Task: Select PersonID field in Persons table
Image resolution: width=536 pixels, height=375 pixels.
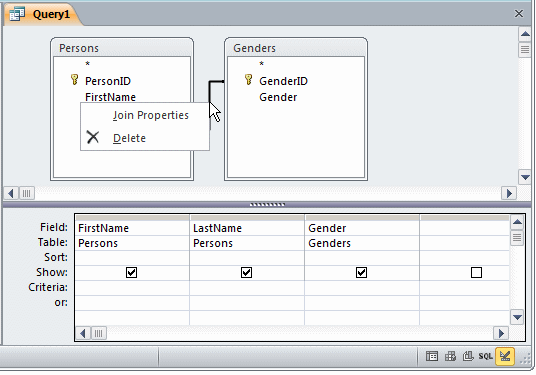Action: click(x=108, y=81)
